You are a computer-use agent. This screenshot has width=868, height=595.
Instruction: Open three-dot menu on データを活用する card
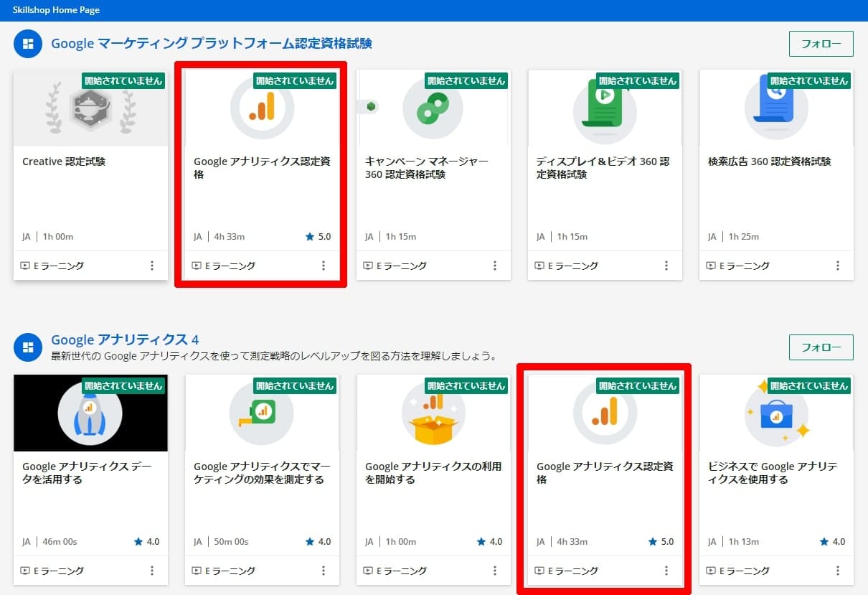click(151, 571)
